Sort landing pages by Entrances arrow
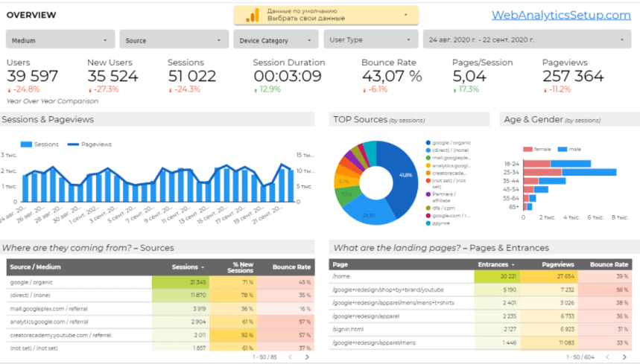Image resolution: width=640 pixels, height=364 pixels. tap(513, 264)
